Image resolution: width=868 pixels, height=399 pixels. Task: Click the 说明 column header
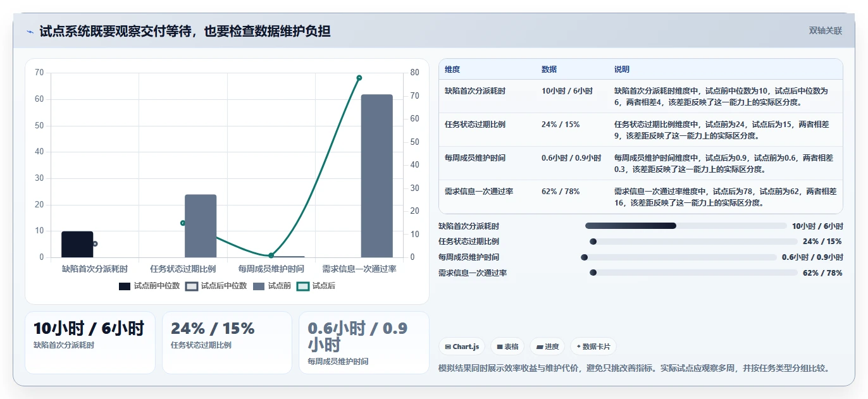click(622, 70)
